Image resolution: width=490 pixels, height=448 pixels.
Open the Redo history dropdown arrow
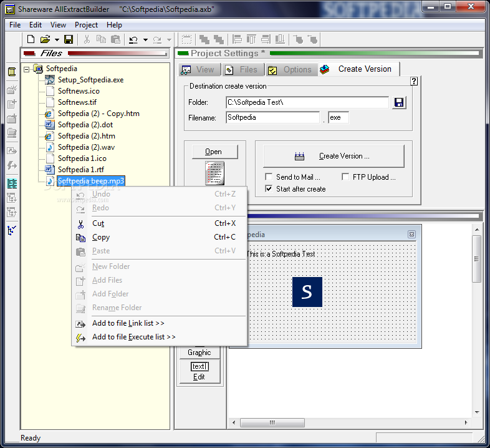[x=169, y=40]
